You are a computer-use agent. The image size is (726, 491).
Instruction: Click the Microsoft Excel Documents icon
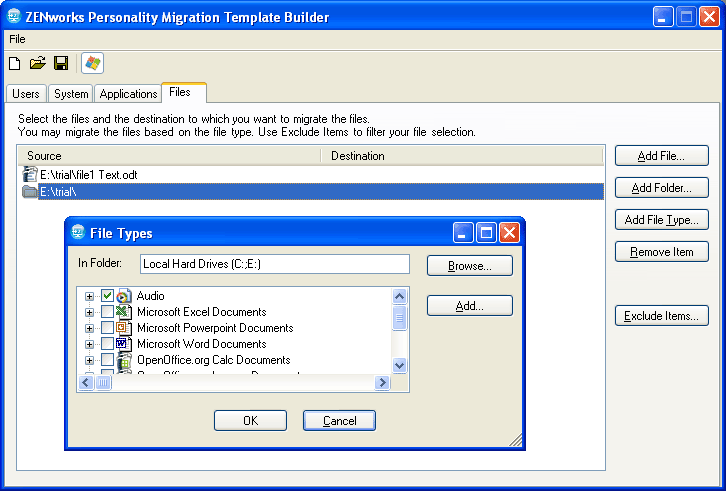[125, 312]
